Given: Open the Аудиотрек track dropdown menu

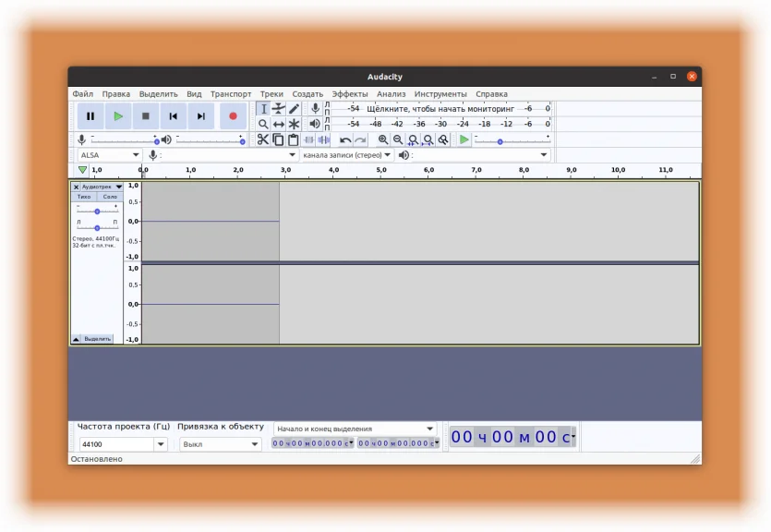Looking at the screenshot, I should (102, 187).
